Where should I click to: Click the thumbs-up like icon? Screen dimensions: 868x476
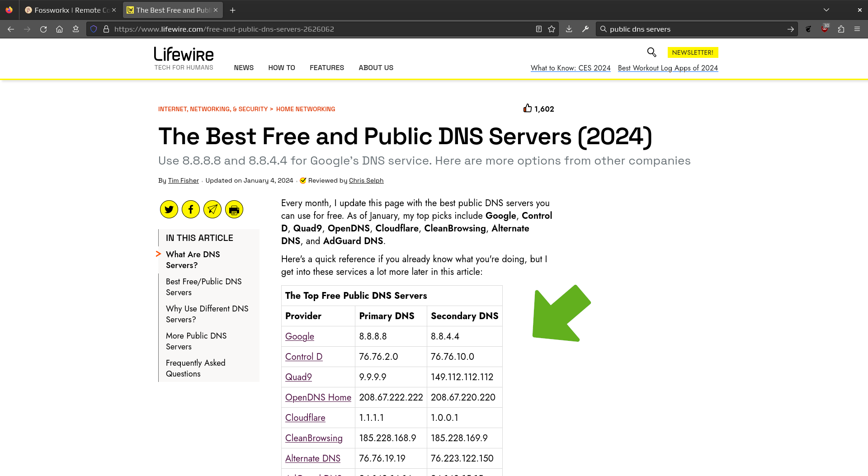click(x=527, y=108)
